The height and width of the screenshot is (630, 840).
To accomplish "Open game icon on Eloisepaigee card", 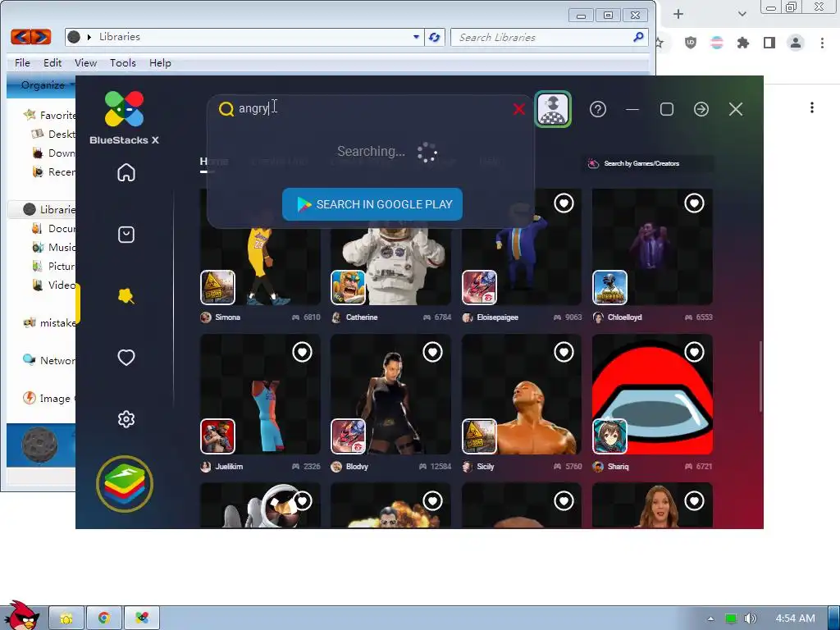I will [x=479, y=287].
